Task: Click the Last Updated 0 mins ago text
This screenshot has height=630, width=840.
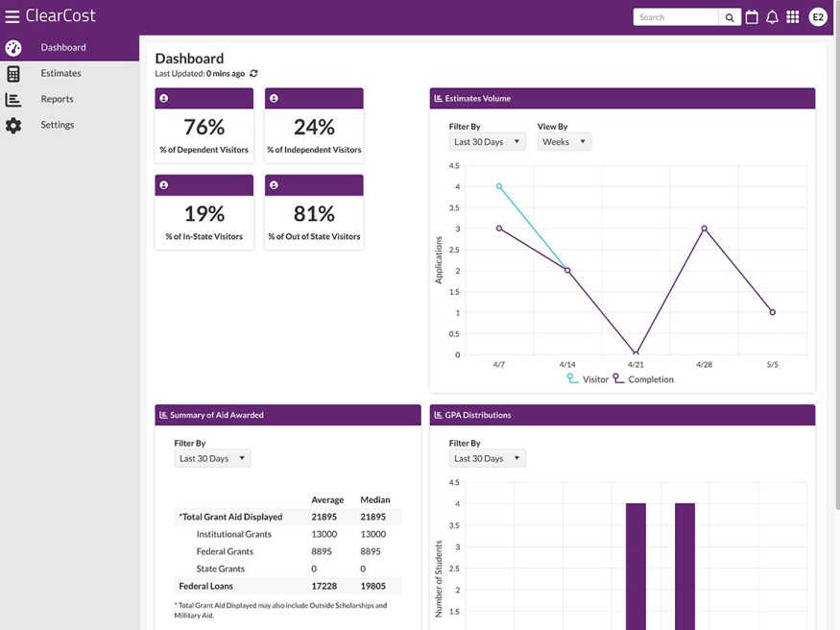Action: click(200, 73)
